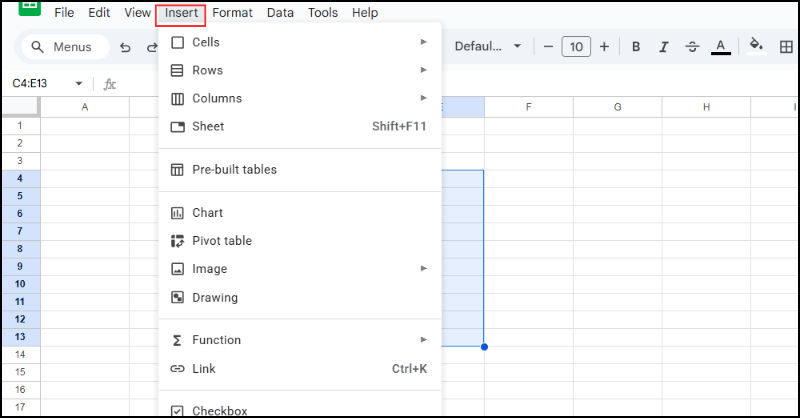Image resolution: width=800 pixels, height=418 pixels.
Task: Click the Drawing icon in menu
Action: coord(177,297)
